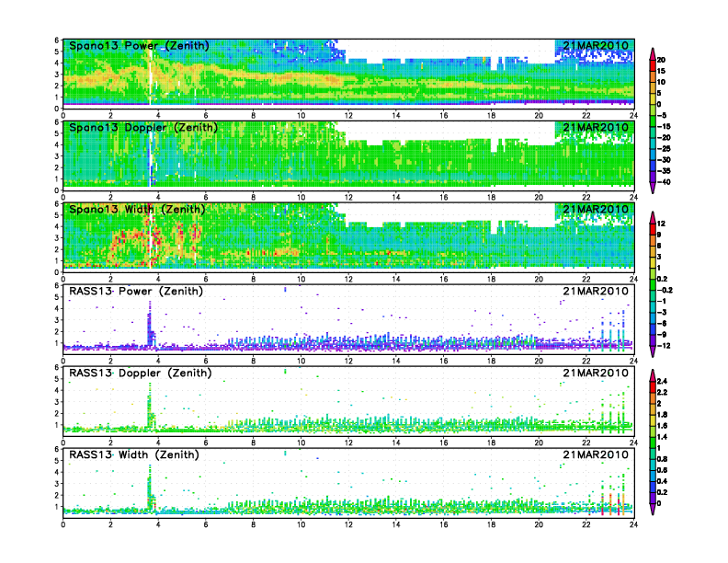728x563 pixels.
Task: Click hour 10 tick under RASS13 Power panel
Action: [x=301, y=361]
